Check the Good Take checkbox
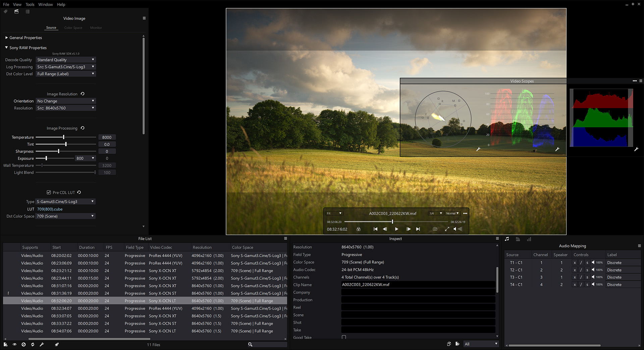Viewport: 644px width, 350px height. coord(344,337)
